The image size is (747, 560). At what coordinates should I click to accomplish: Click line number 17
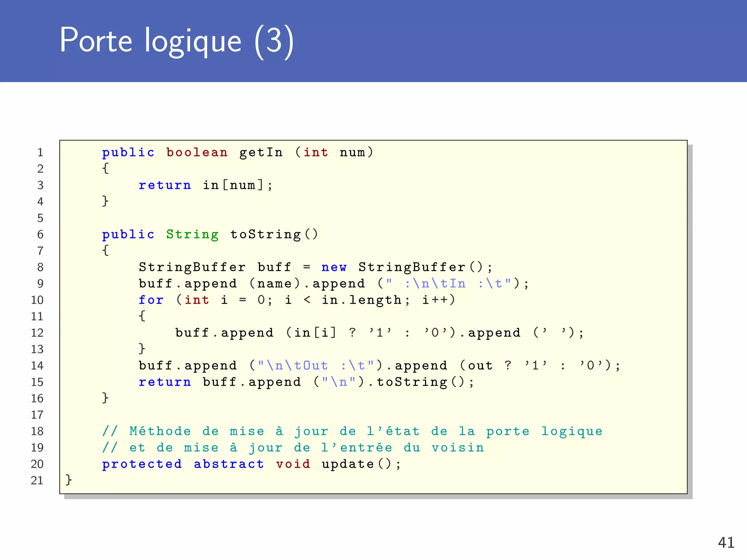point(37,415)
